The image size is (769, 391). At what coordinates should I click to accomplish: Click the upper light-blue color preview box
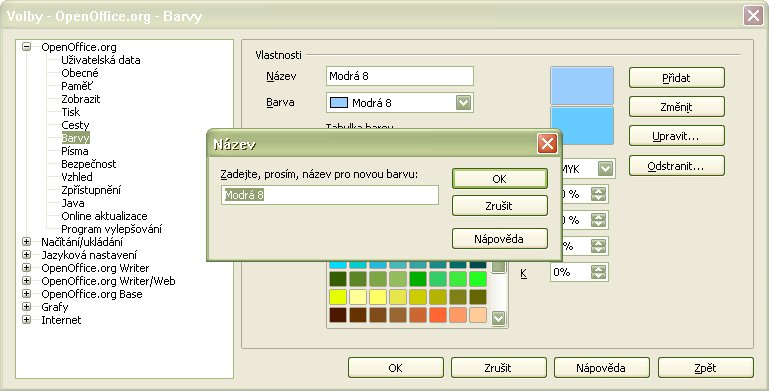pyautogui.click(x=582, y=86)
